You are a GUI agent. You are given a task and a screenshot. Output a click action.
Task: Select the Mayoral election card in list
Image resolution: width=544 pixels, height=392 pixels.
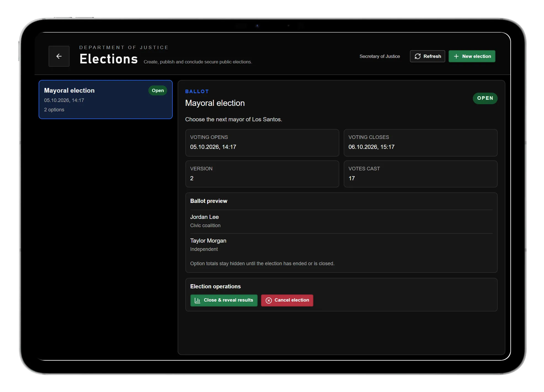(x=106, y=100)
